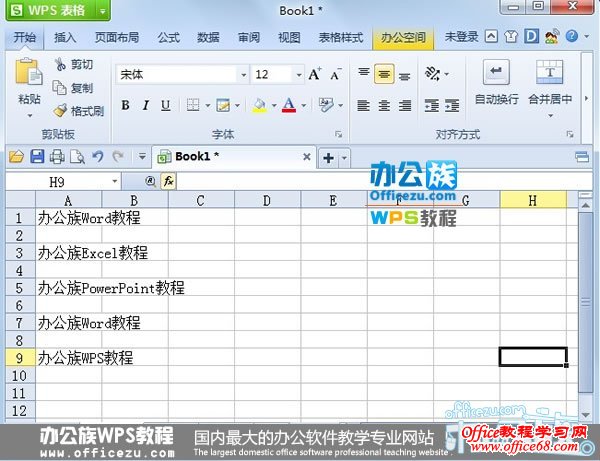Click the Cut (剪切) scissors icon
This screenshot has height=461, width=600.
pos(60,64)
